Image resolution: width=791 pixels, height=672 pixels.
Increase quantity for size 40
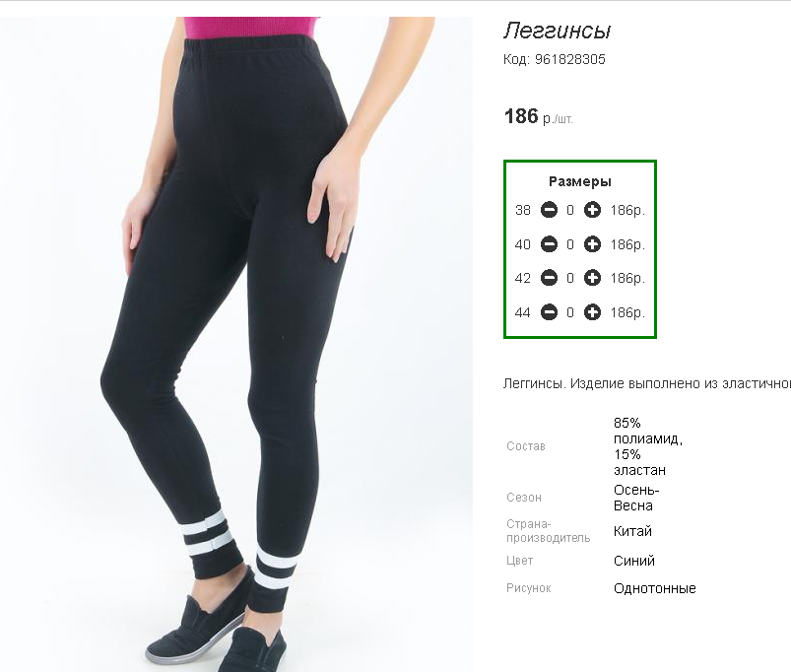[592, 244]
